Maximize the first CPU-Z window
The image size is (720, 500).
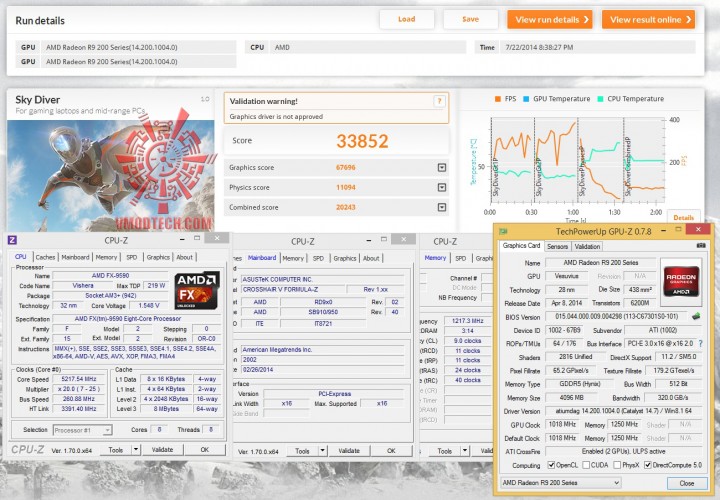click(x=197, y=238)
